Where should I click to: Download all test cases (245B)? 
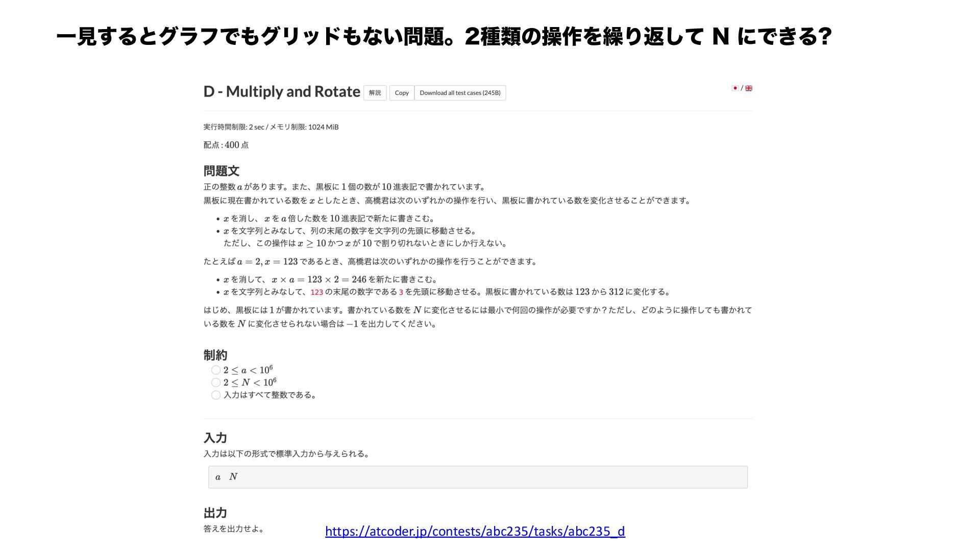pos(460,93)
